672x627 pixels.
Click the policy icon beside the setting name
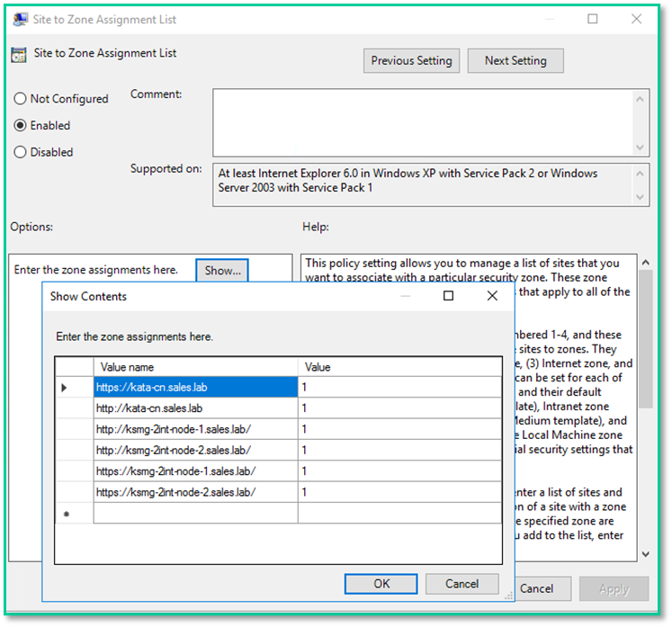tap(19, 54)
